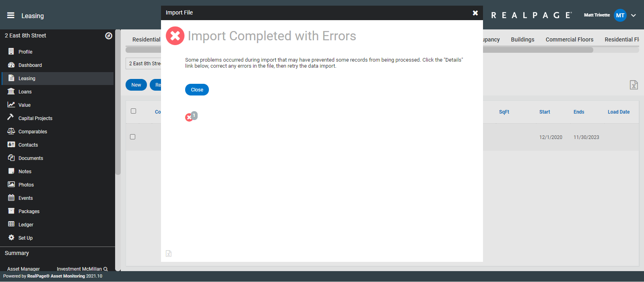
Task: Click the Value chart icon
Action: [11, 105]
